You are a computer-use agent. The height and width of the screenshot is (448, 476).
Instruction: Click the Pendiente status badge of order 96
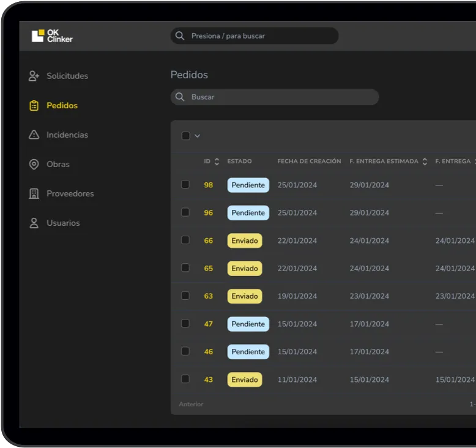(x=248, y=212)
